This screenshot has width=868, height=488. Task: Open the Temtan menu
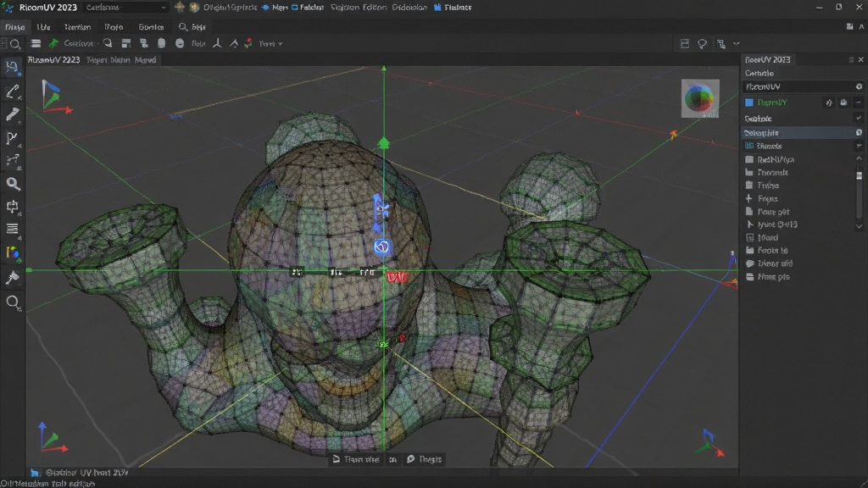click(77, 26)
